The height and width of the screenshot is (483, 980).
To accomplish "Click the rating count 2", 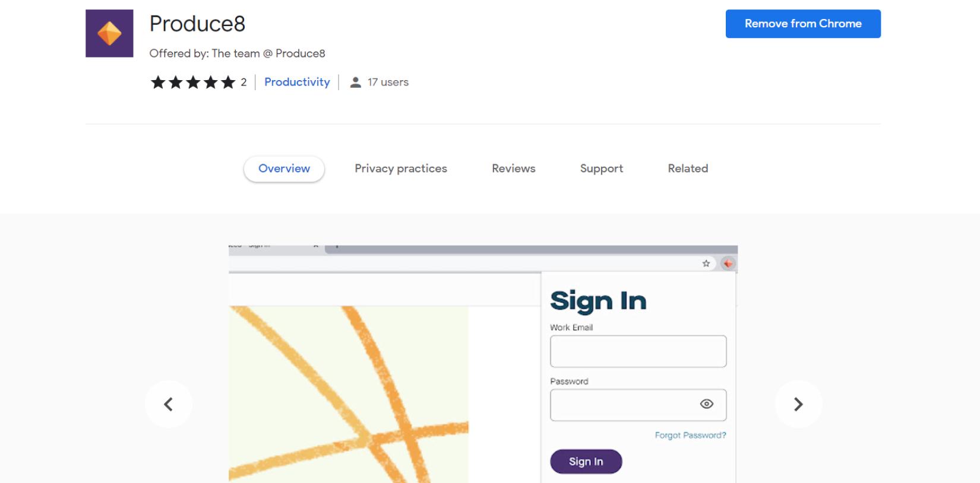I will tap(244, 82).
